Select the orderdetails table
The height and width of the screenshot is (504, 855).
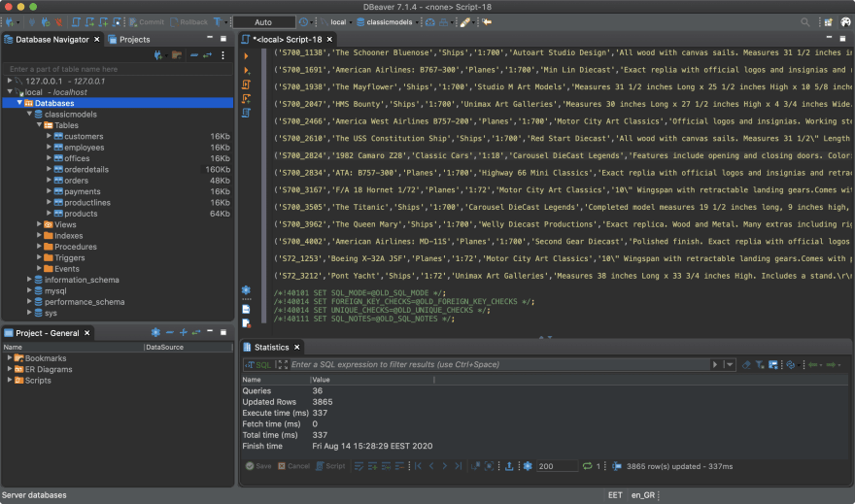86,169
